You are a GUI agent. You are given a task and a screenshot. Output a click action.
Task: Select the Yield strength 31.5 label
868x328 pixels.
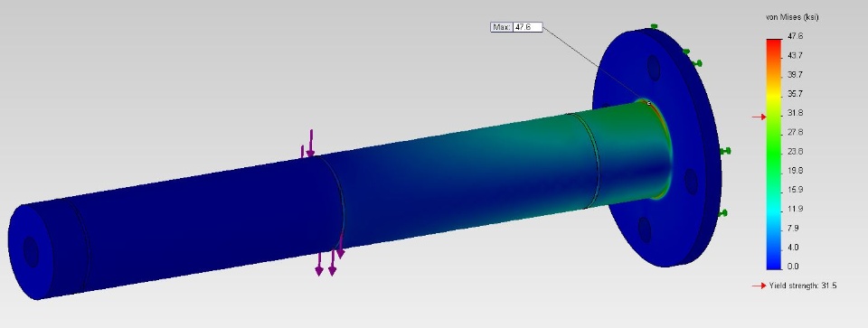[x=803, y=286]
